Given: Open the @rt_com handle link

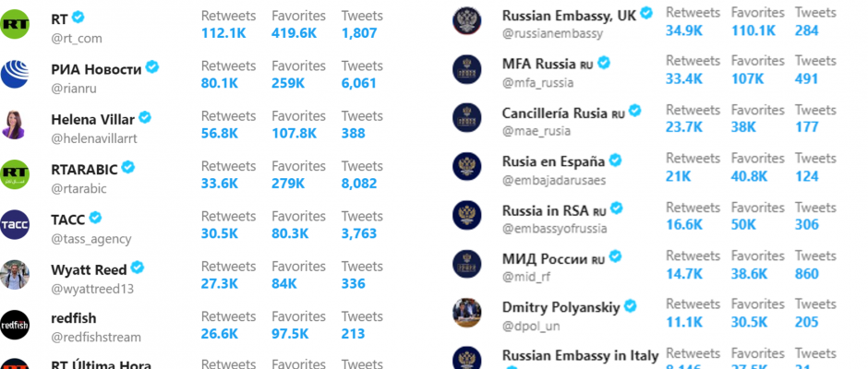Looking at the screenshot, I should [77, 39].
